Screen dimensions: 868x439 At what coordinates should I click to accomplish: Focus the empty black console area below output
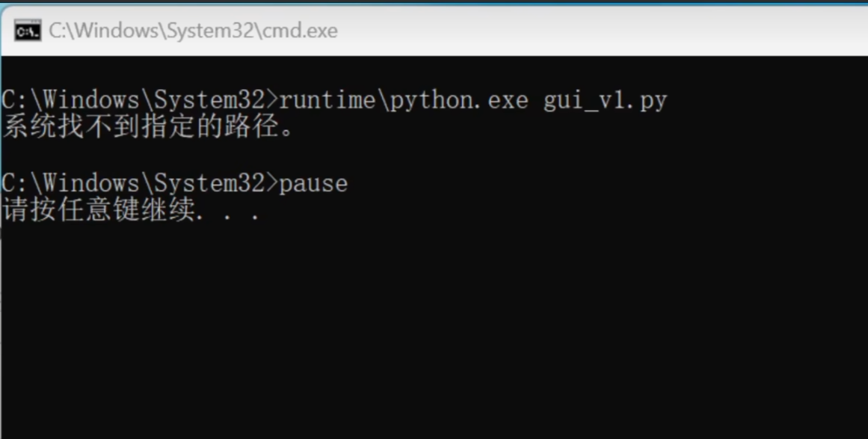(434, 332)
